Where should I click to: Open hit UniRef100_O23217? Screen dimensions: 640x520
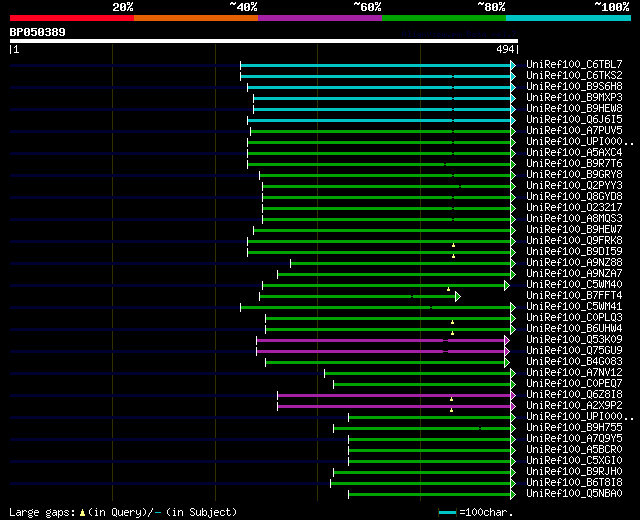574,208
